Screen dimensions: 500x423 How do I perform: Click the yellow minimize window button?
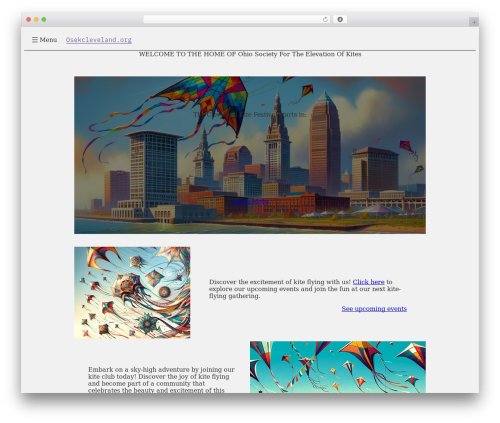(36, 19)
